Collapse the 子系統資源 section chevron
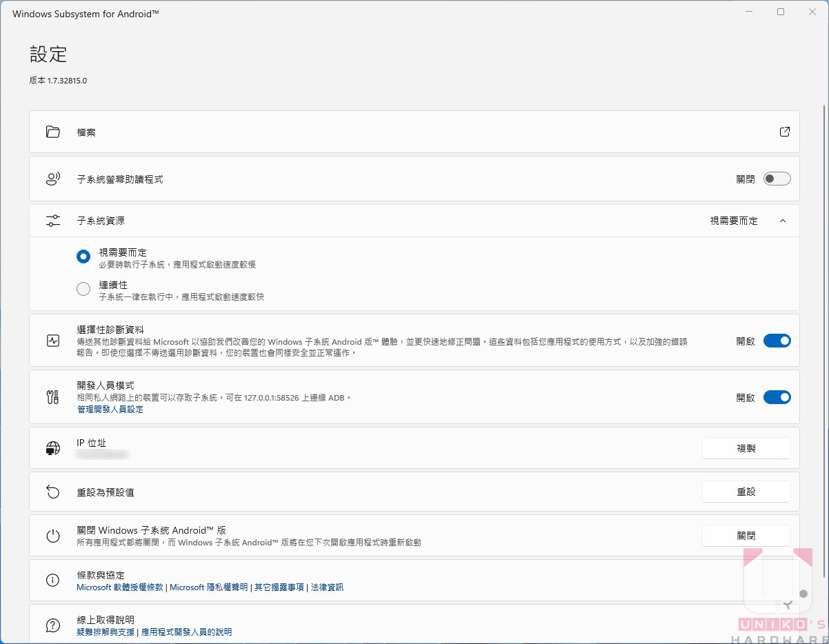The width and height of the screenshot is (829, 644). (782, 221)
